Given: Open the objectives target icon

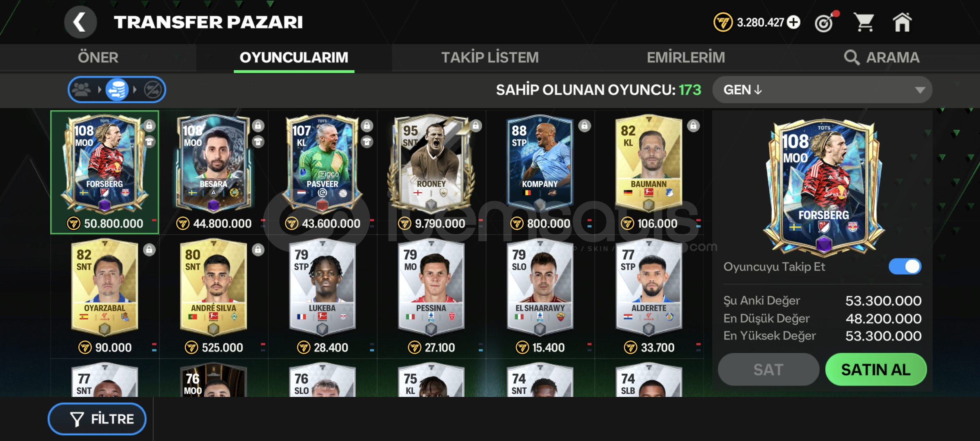Looking at the screenshot, I should pos(826,22).
